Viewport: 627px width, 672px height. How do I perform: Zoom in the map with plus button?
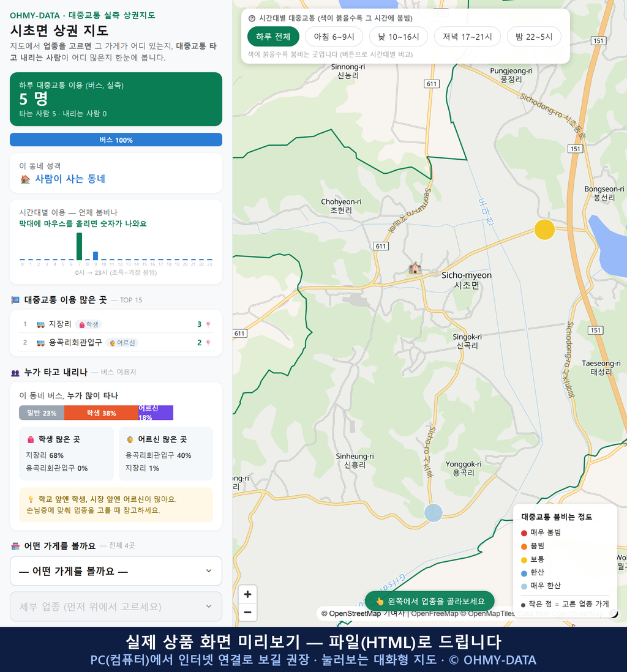tap(247, 594)
